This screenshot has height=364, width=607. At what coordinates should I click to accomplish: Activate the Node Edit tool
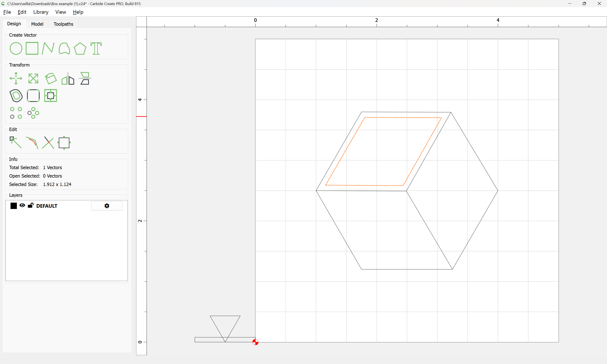(x=15, y=143)
